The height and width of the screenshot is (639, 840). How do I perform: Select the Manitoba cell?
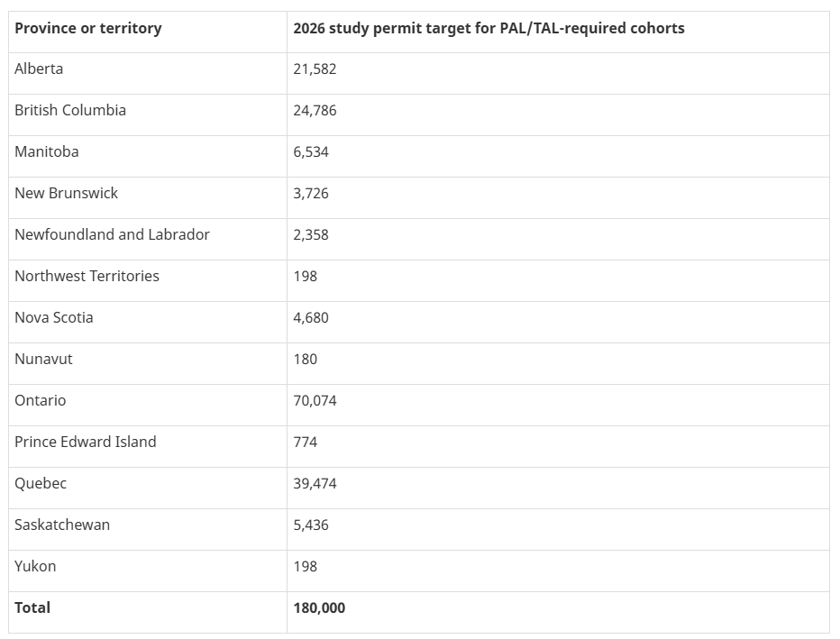[47, 151]
